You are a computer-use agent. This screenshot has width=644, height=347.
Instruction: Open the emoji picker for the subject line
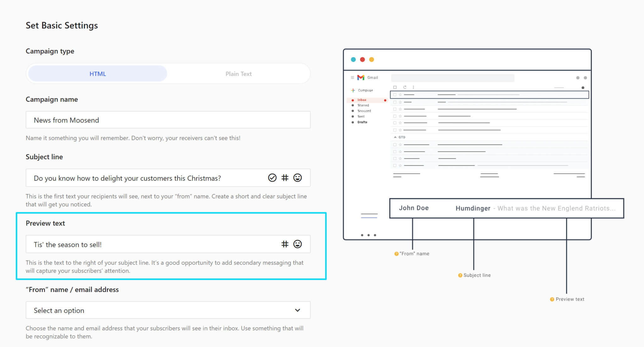[297, 178]
